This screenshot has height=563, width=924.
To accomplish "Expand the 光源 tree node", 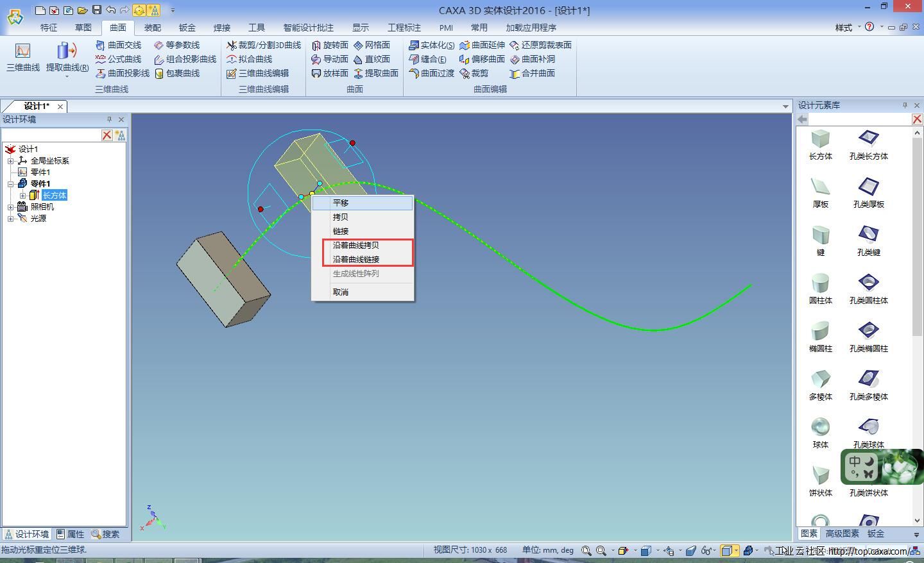I will 10,219.
